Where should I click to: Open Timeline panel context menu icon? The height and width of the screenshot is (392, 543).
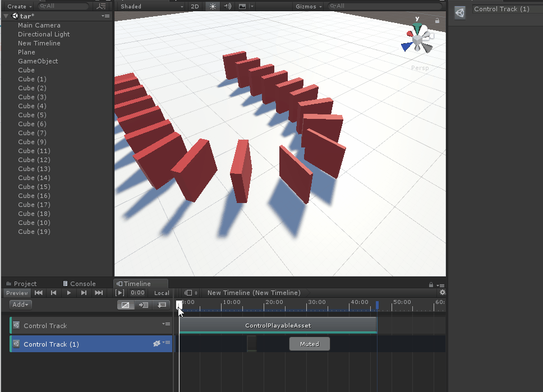440,285
